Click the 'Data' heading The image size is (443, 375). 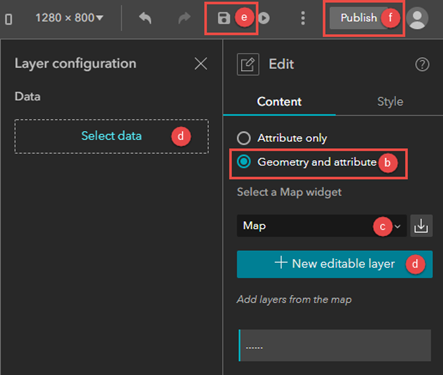[x=27, y=97]
